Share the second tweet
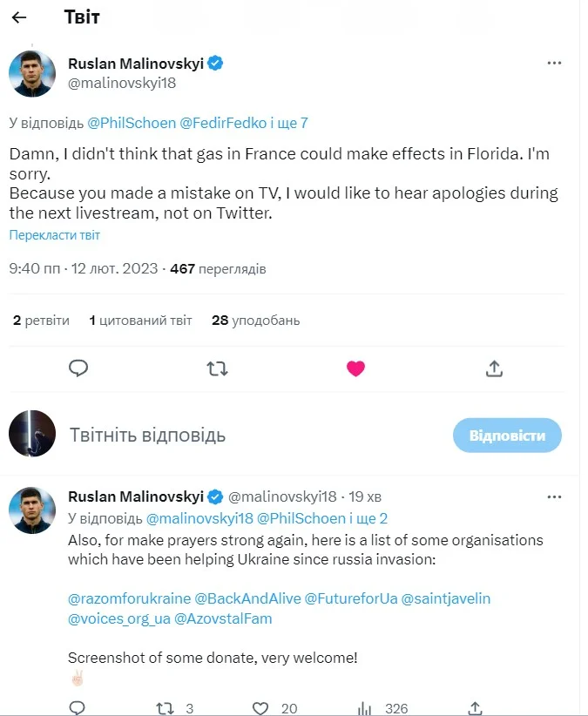This screenshot has height=716, width=588. click(x=475, y=707)
